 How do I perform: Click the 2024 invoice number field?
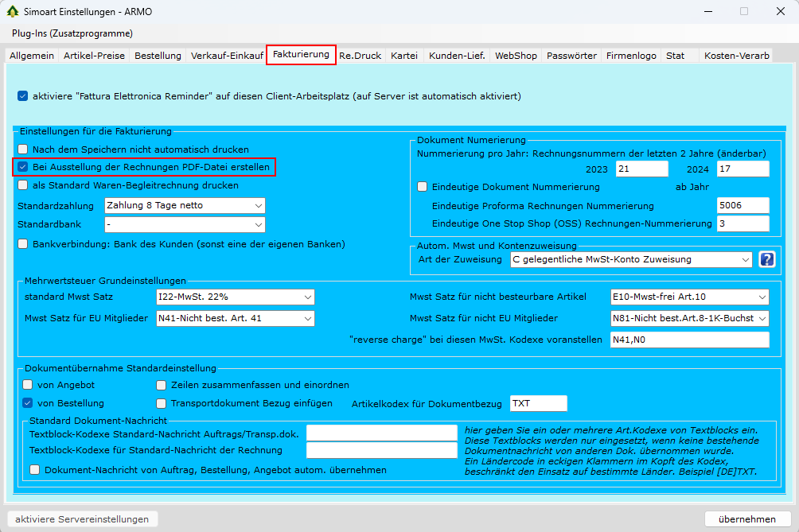point(742,169)
